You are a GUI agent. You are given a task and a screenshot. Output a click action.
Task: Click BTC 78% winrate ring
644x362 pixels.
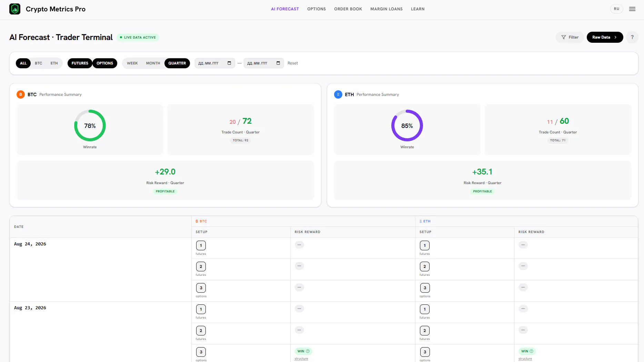(90, 125)
